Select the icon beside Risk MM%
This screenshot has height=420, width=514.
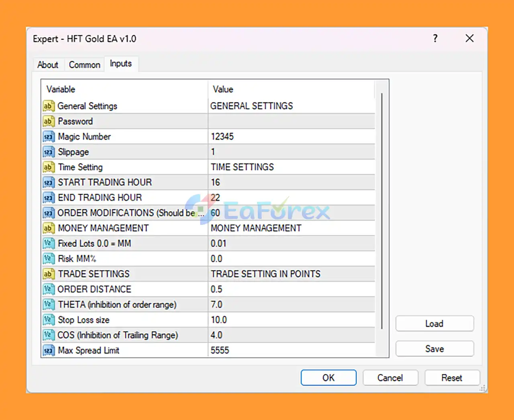point(48,259)
